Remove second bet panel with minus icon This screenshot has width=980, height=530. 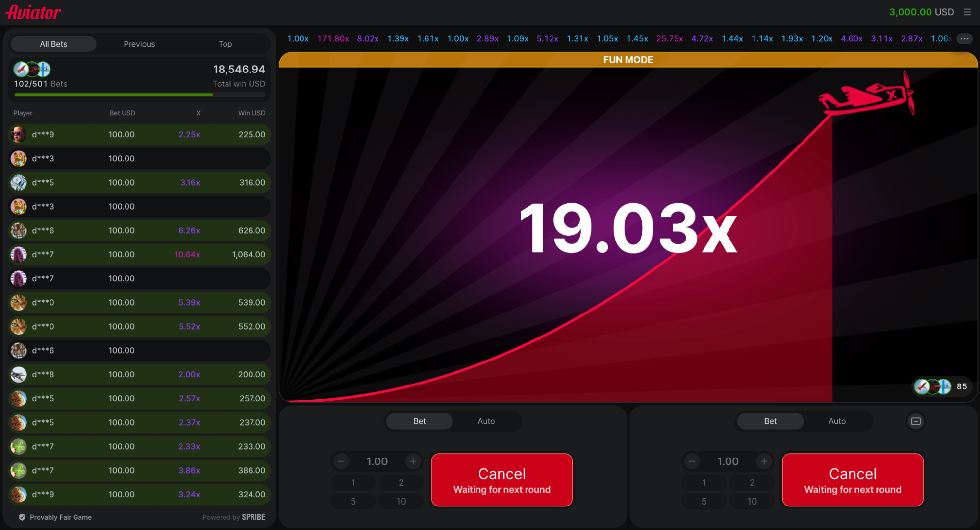pyautogui.click(x=916, y=421)
